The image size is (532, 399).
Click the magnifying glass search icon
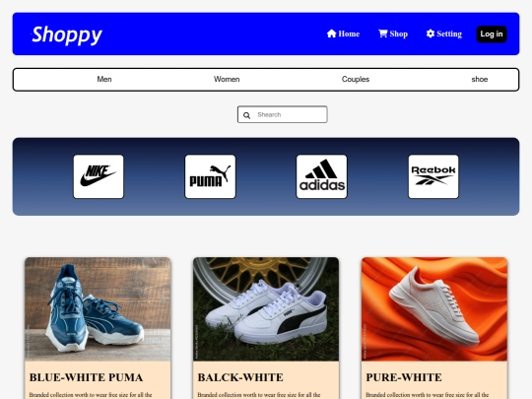coord(246,115)
